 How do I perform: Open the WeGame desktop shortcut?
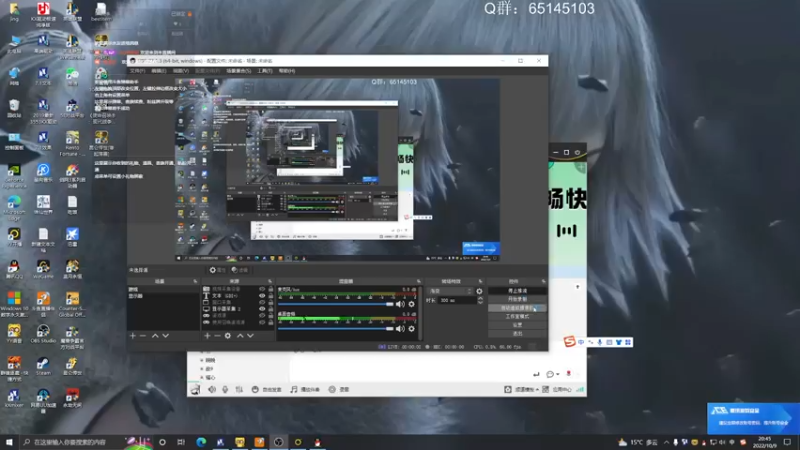pos(43,269)
